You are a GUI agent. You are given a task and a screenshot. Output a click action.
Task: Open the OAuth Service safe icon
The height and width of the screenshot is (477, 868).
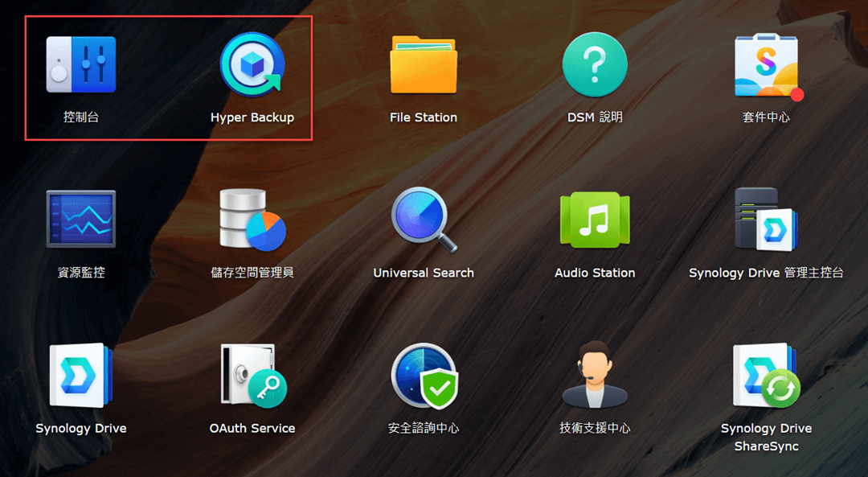pos(253,376)
